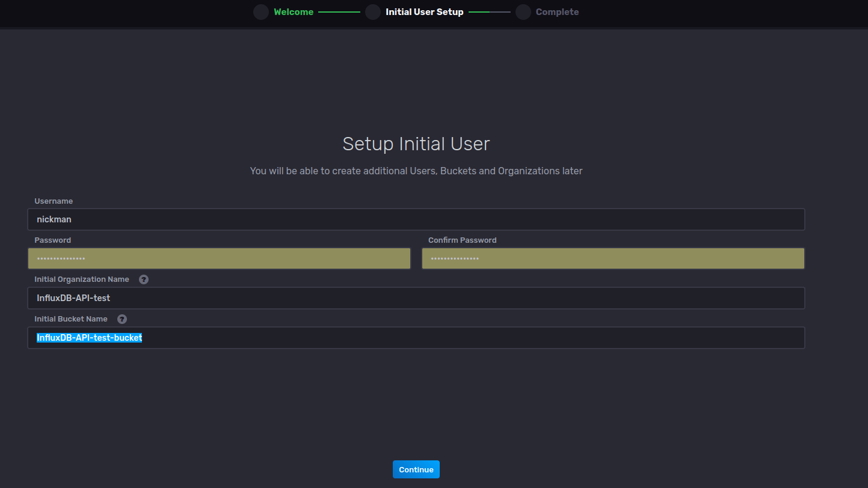Click the Setup Initial User heading
The height and width of the screenshot is (488, 868).
pos(416,144)
